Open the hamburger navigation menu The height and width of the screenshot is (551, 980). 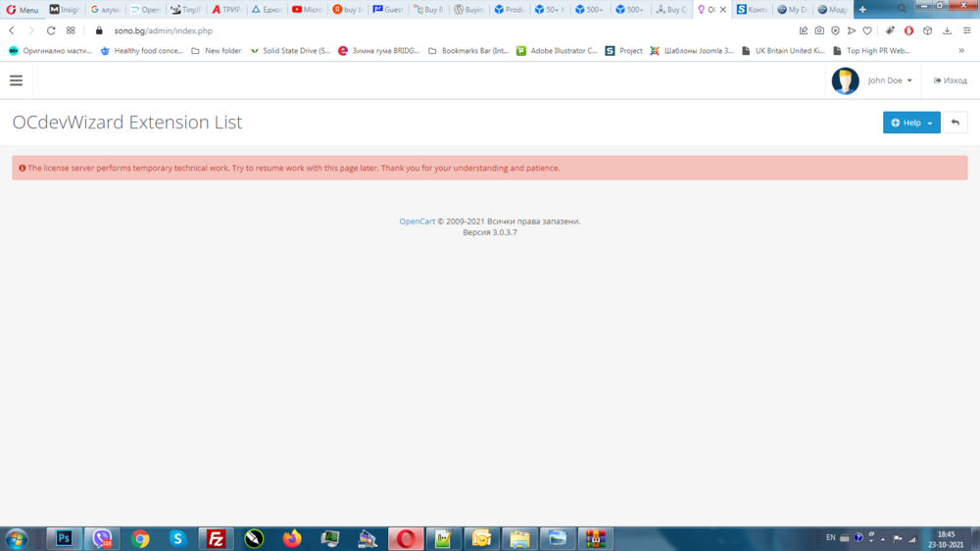pos(16,80)
